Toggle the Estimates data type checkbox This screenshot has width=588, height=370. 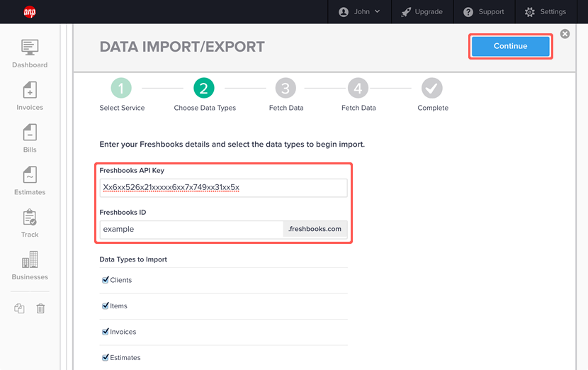point(106,358)
